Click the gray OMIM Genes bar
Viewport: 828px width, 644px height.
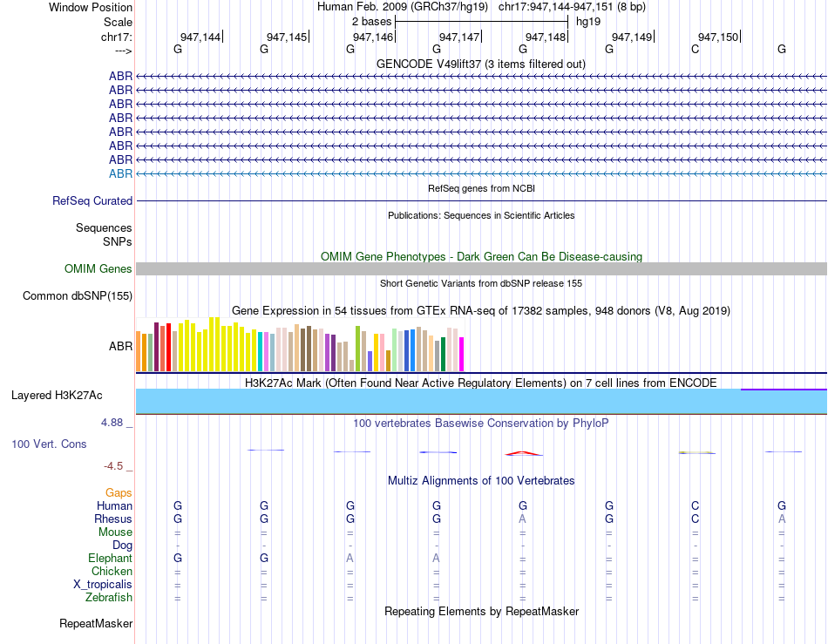(x=481, y=268)
